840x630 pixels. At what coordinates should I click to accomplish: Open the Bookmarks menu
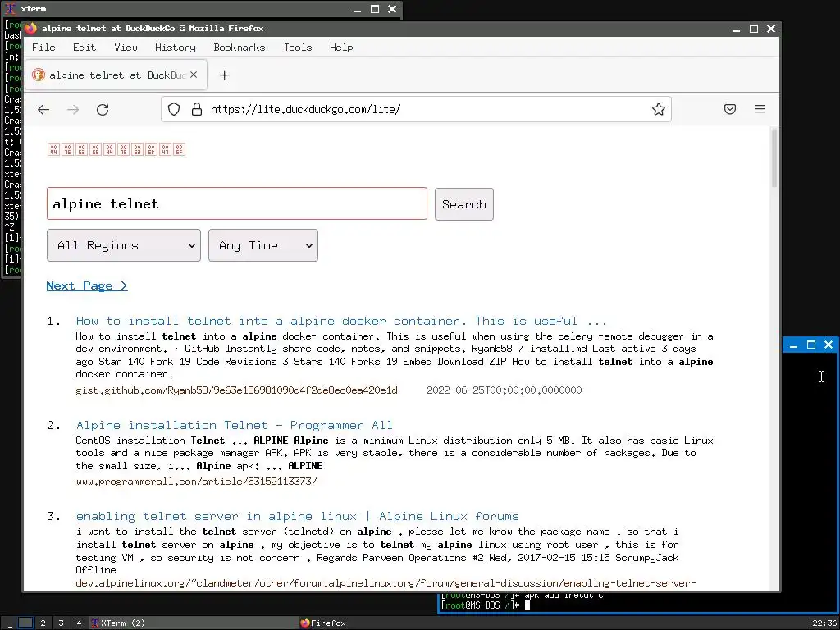239,48
